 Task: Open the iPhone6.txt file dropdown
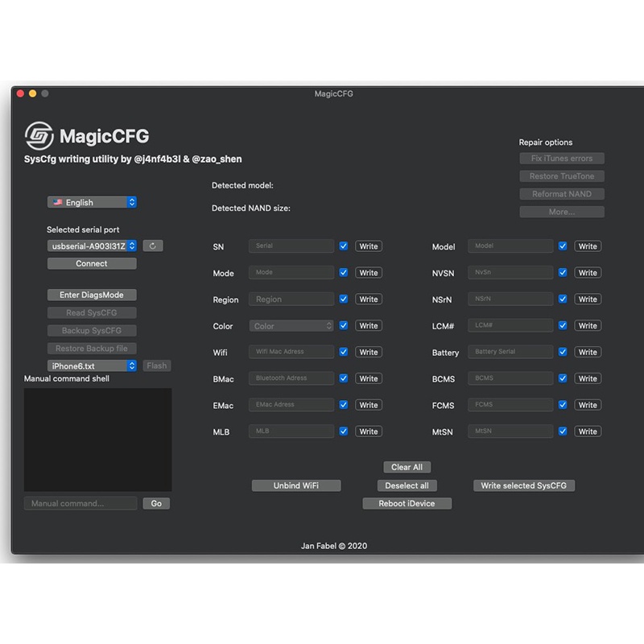(x=92, y=365)
